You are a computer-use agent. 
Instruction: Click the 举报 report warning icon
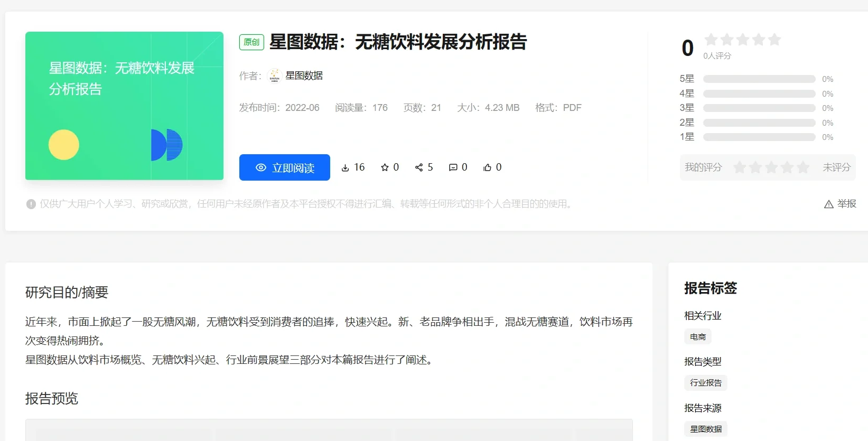pos(829,204)
